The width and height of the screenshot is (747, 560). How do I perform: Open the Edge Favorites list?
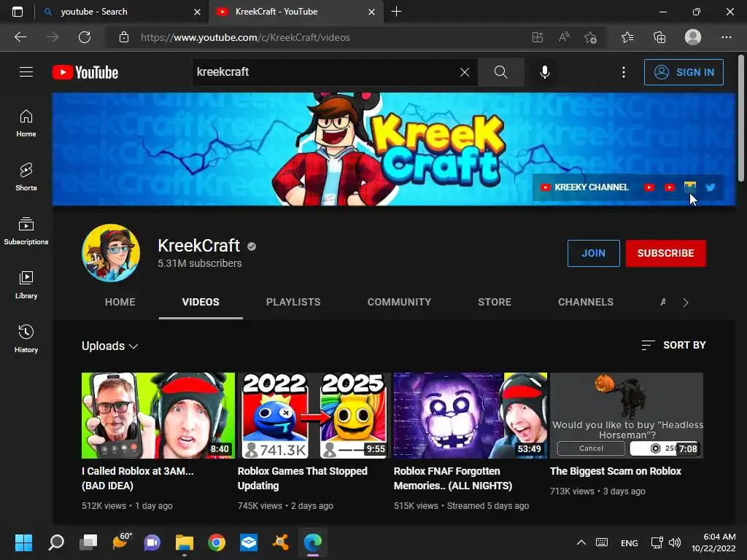627,37
